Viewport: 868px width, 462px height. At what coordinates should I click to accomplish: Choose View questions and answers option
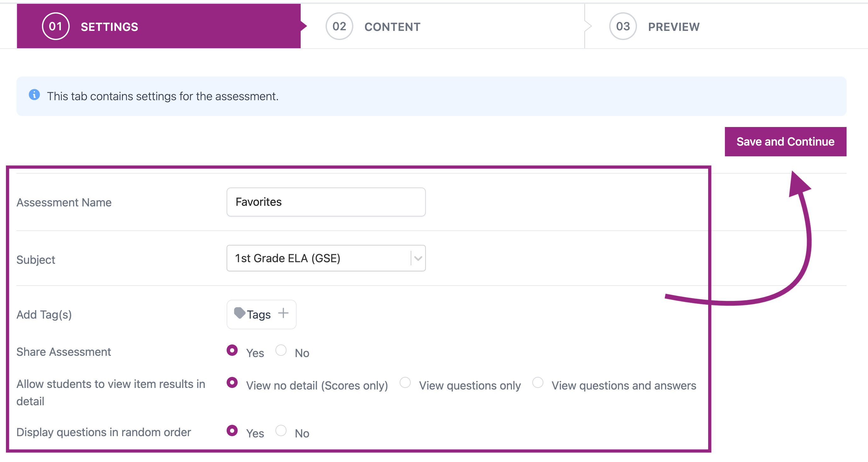pos(538,383)
